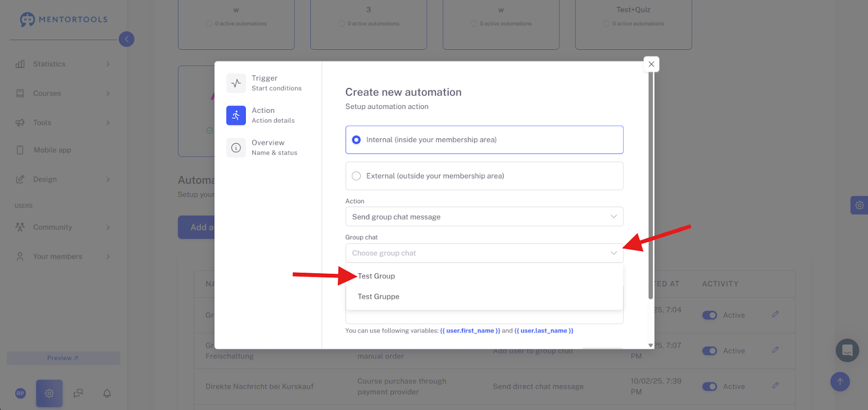Screen dimensions: 868x410
Task: Edit the automation created at 7:07 PM
Action: (775, 350)
